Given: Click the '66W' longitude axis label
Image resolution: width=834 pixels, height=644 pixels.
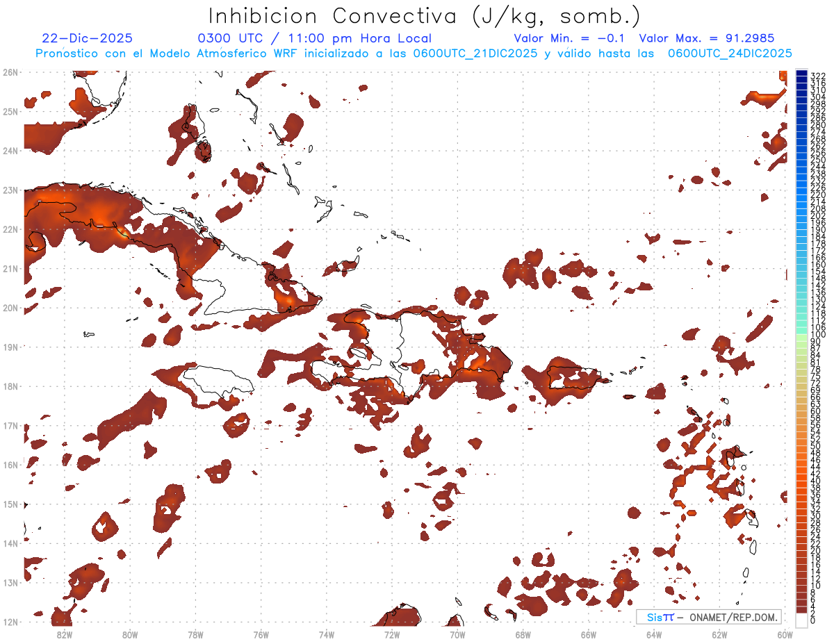Looking at the screenshot, I should 588,634.
